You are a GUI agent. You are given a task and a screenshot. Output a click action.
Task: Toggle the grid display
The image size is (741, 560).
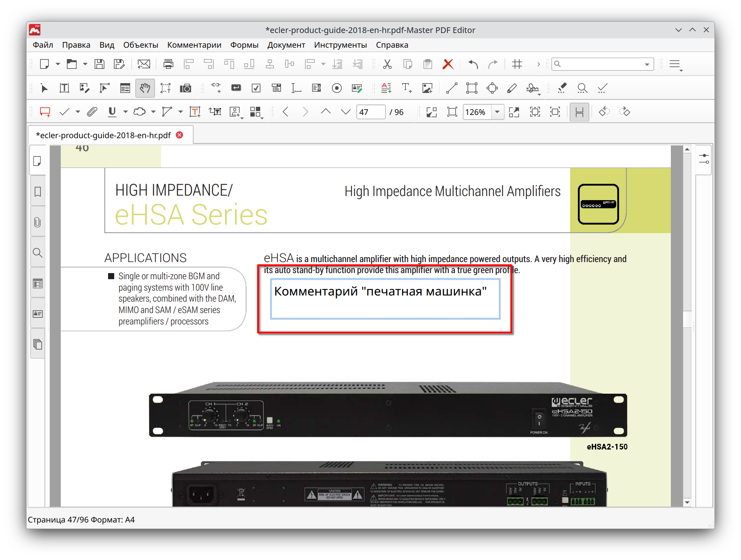(x=517, y=64)
